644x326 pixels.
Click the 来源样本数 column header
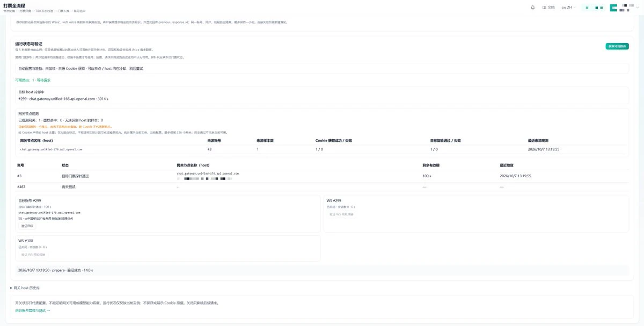coord(265,140)
